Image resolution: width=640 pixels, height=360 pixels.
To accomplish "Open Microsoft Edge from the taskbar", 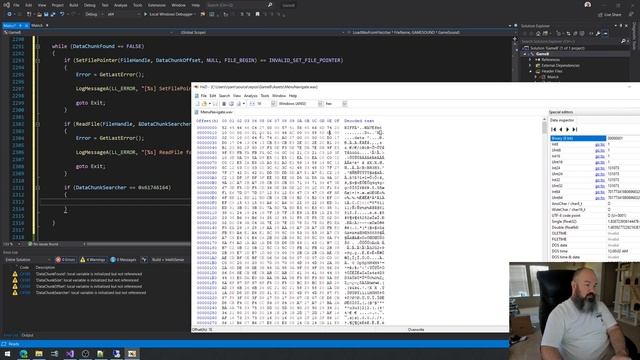I will click(23, 353).
